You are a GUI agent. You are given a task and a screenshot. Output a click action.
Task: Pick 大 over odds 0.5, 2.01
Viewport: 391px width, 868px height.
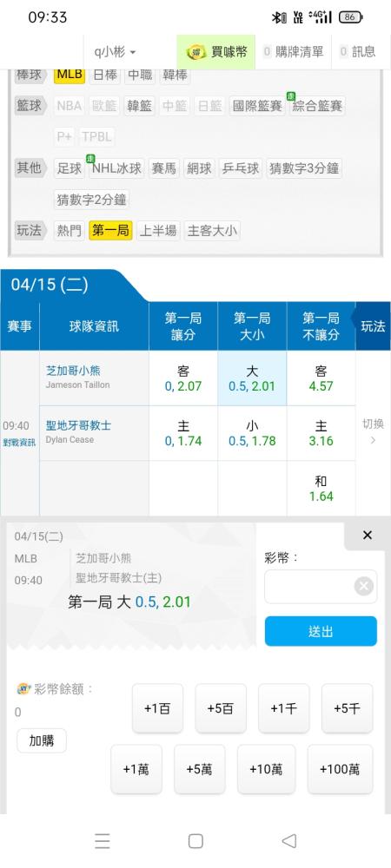252,378
